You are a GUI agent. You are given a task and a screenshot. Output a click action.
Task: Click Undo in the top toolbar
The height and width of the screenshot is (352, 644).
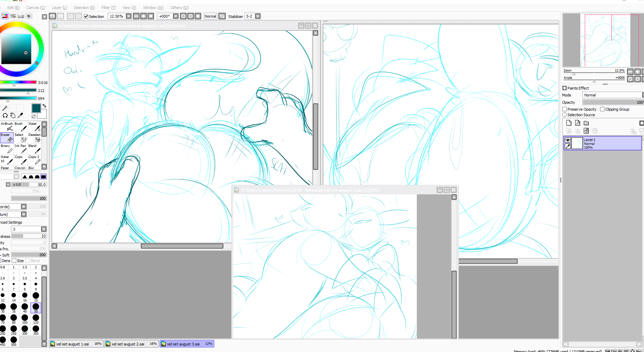pyautogui.click(x=52, y=16)
